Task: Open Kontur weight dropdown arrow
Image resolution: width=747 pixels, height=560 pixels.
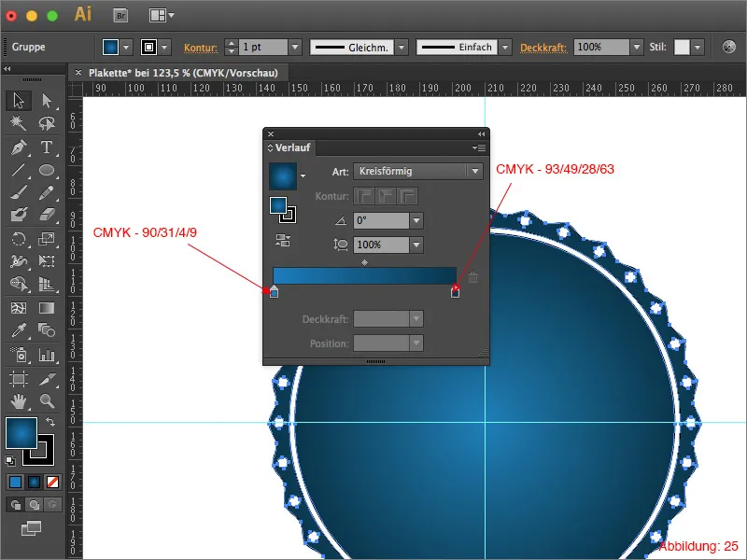Action: pyautogui.click(x=295, y=48)
